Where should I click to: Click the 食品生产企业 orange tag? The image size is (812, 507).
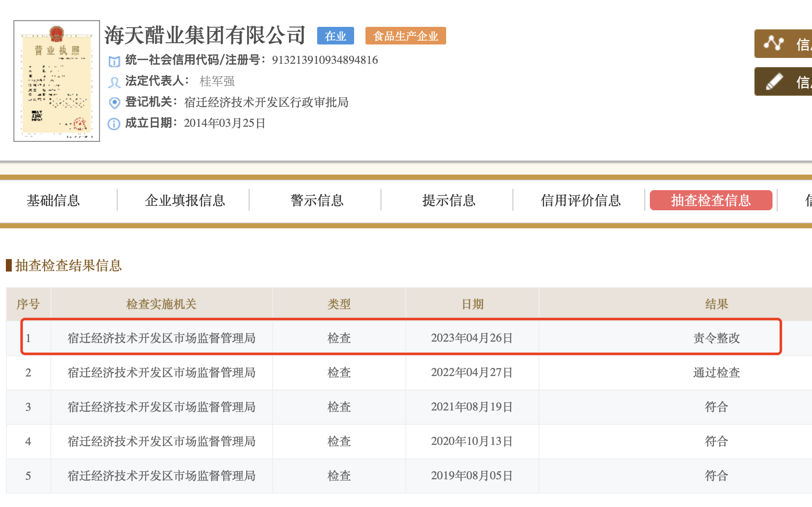click(x=405, y=36)
